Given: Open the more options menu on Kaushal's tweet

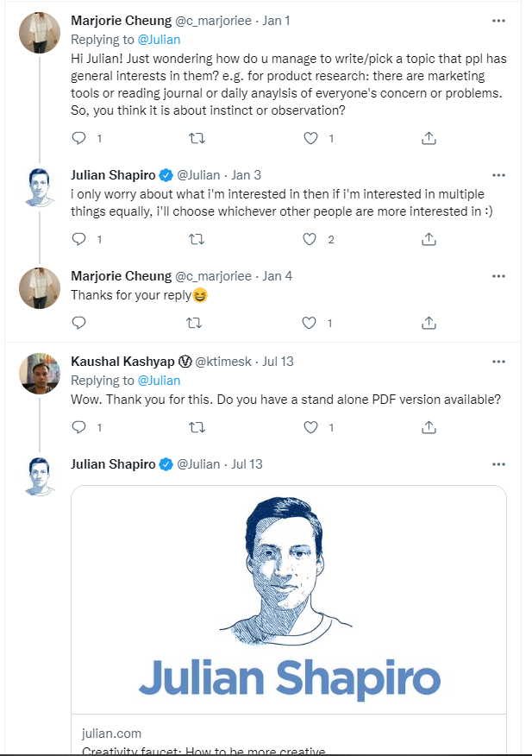Looking at the screenshot, I should (x=498, y=362).
